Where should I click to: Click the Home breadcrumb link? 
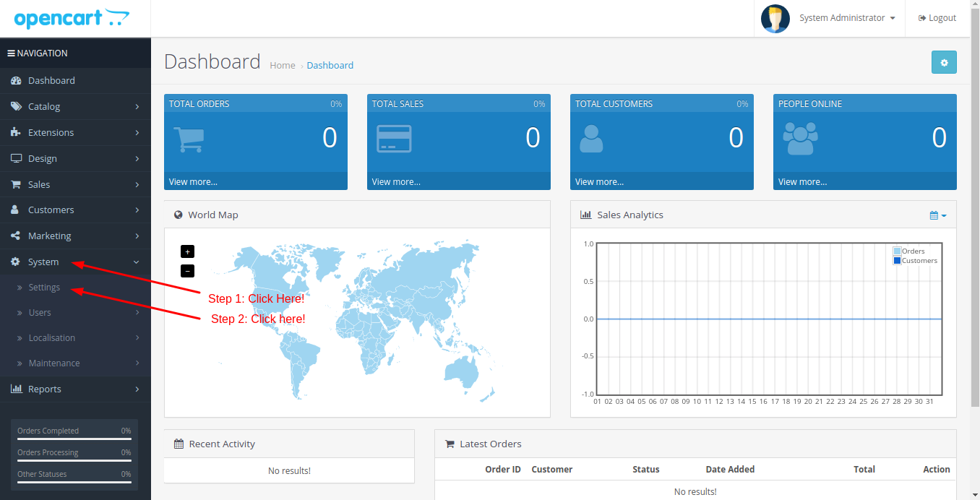click(283, 65)
